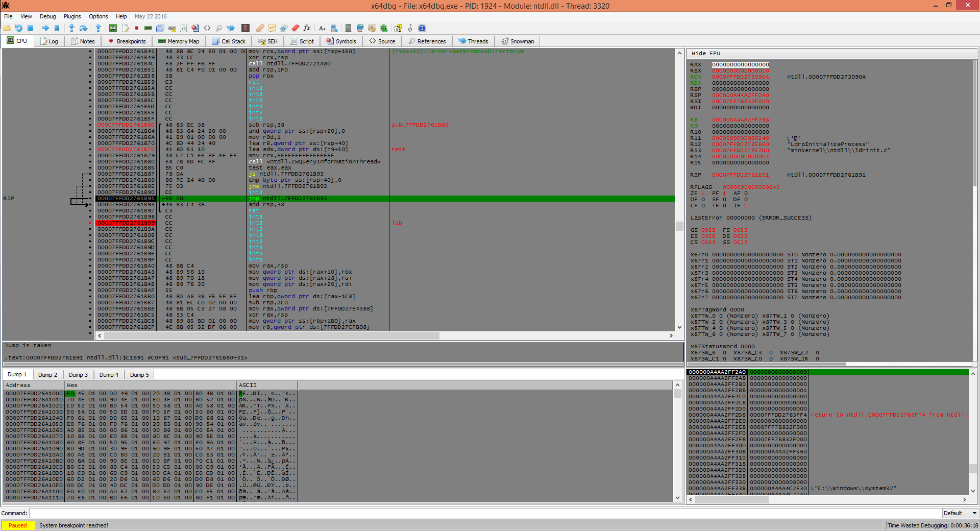Switch to the Threads tab
Viewport: 980px width, 531px height.
point(474,41)
